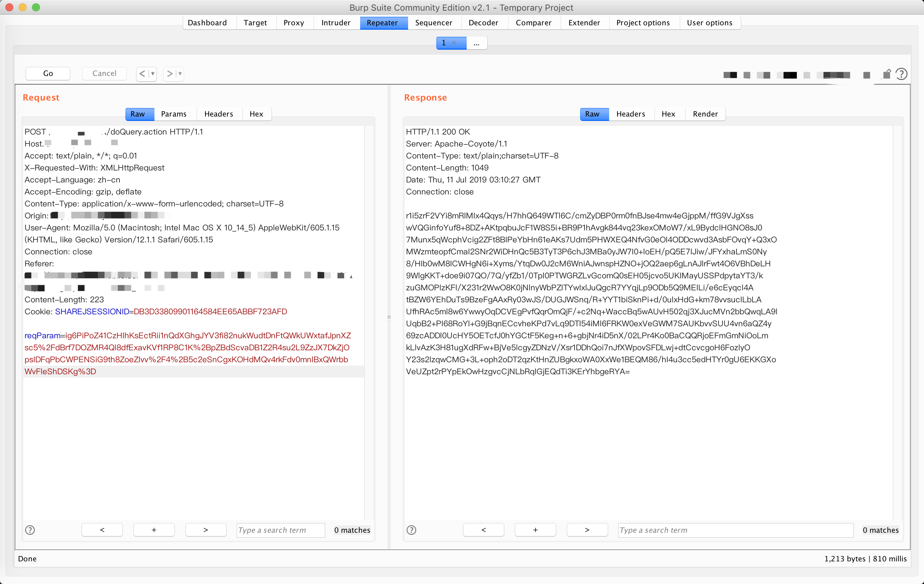Open the Request search help icon

(30, 530)
